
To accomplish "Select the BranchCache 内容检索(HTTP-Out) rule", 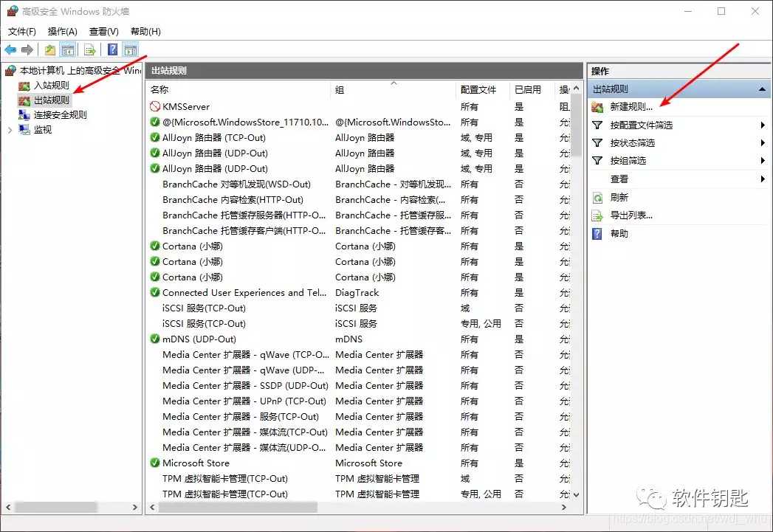I will (x=360, y=199).
